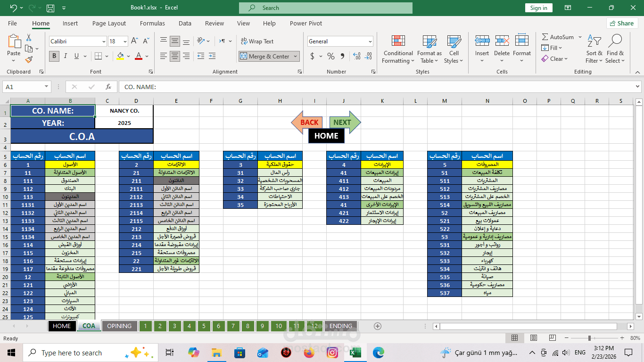The height and width of the screenshot is (362, 644).
Task: Click the formula bar showing CO. NAME:
Action: click(x=376, y=87)
